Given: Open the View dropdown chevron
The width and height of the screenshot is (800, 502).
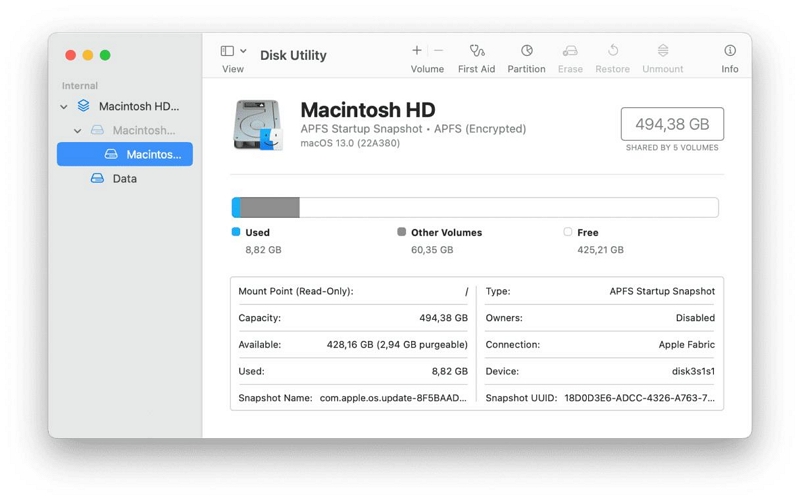Looking at the screenshot, I should coord(243,51).
